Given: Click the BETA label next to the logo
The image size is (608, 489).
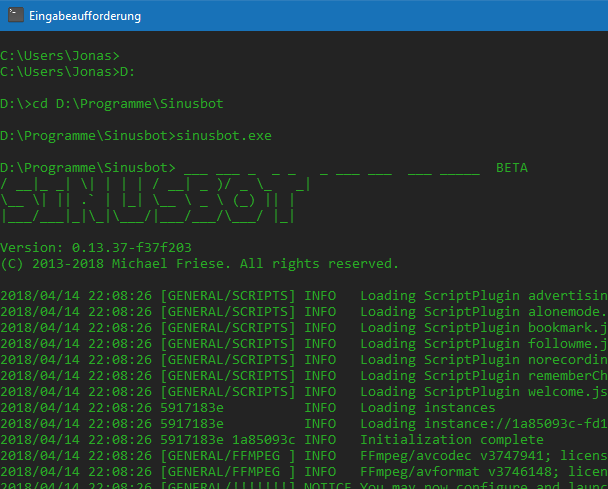Looking at the screenshot, I should tap(512, 168).
